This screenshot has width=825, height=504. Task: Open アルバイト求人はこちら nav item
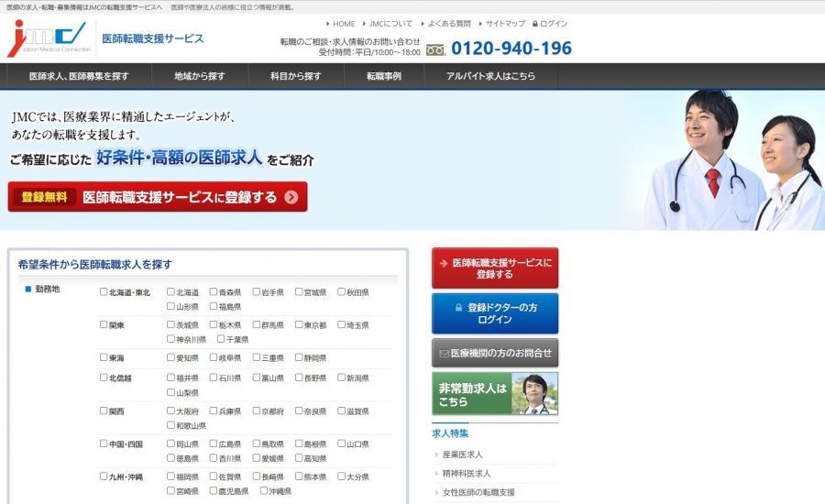pyautogui.click(x=491, y=76)
